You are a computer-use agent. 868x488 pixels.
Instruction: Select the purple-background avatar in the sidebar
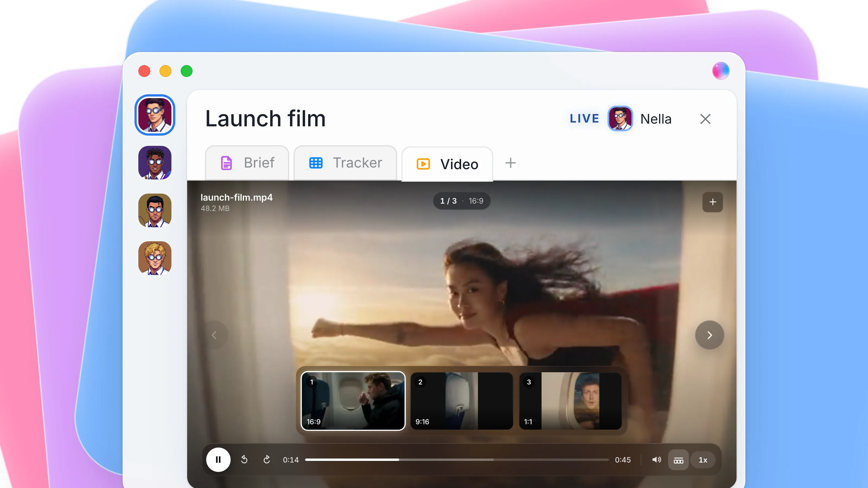[x=155, y=163]
